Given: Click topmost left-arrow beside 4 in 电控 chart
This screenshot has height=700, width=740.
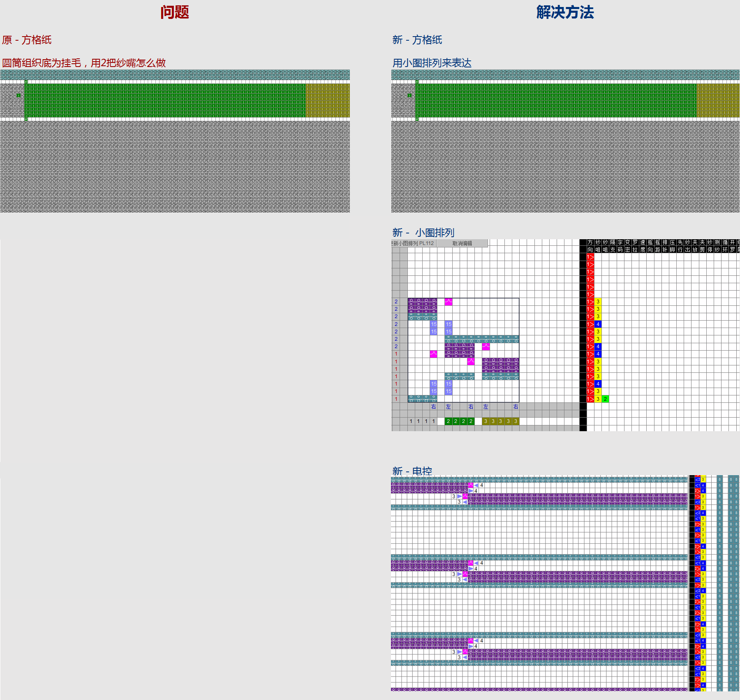Looking at the screenshot, I should pos(476,485).
